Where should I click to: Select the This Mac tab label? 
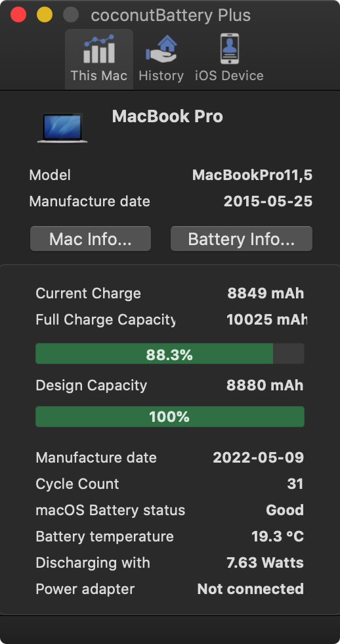[99, 76]
